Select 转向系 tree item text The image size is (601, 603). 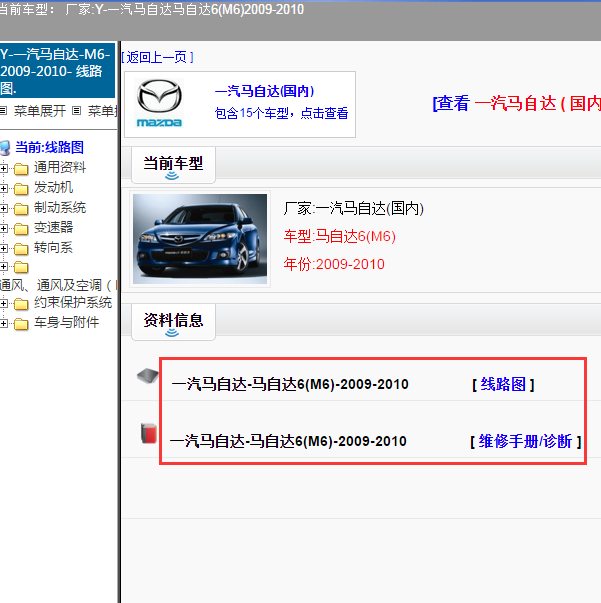53,247
